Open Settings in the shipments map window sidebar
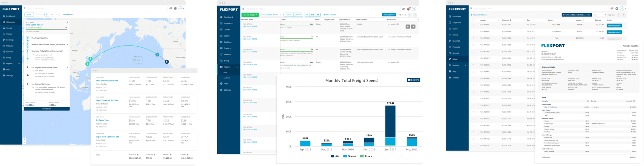The height and width of the screenshot is (166, 644). (x=10, y=76)
